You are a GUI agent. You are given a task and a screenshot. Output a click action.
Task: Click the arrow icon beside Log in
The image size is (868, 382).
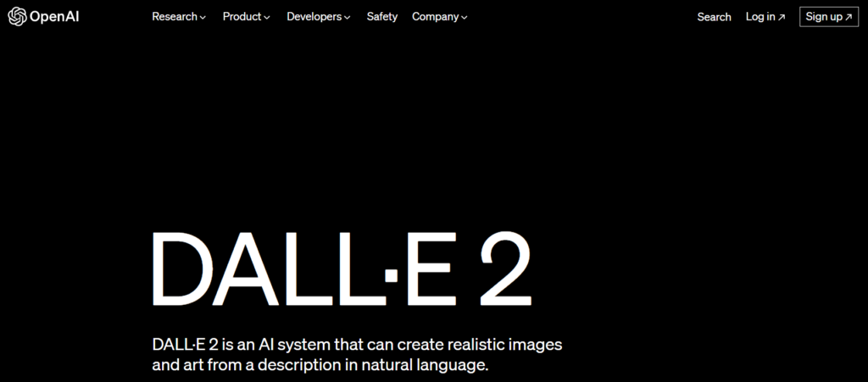pyautogui.click(x=782, y=17)
